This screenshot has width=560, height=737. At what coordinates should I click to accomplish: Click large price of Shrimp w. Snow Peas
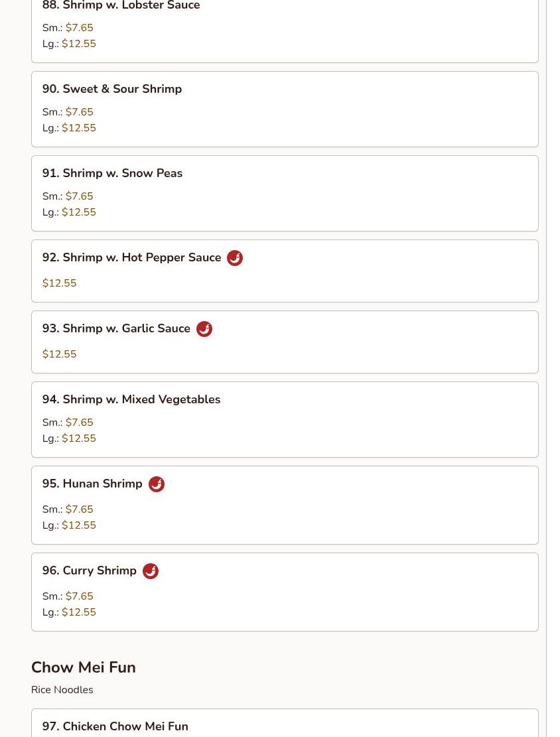pyautogui.click(x=79, y=212)
